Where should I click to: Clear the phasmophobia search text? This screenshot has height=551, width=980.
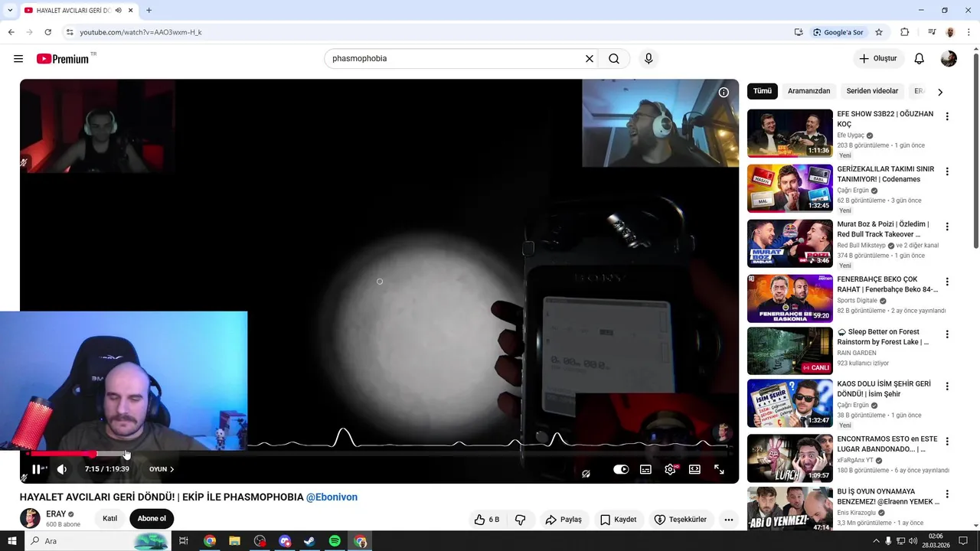pos(590,59)
